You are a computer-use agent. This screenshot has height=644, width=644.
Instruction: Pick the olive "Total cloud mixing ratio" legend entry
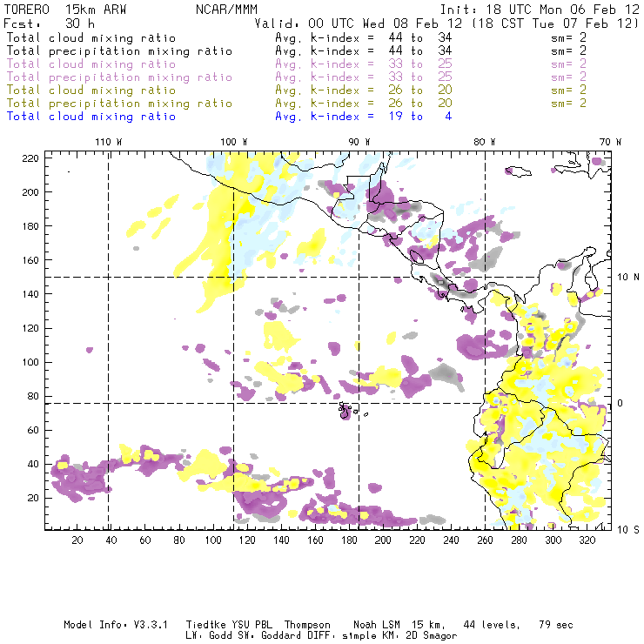[x=91, y=91]
